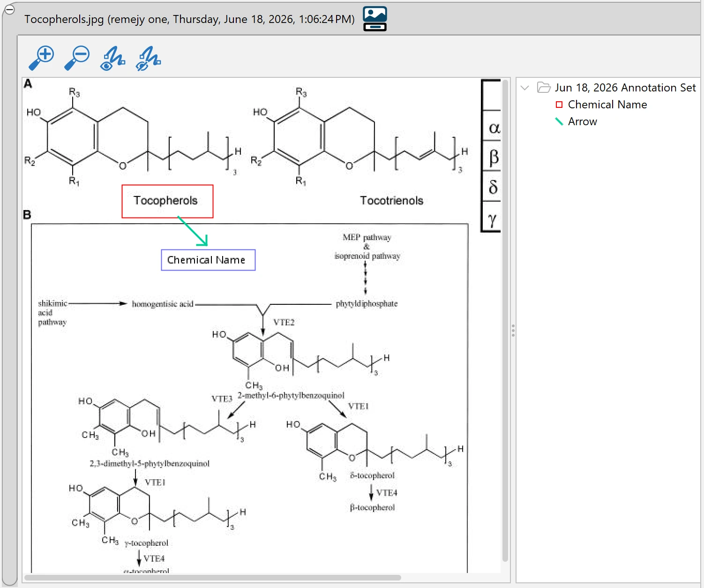Collapse the attachment panel with the minus icon

point(9,9)
